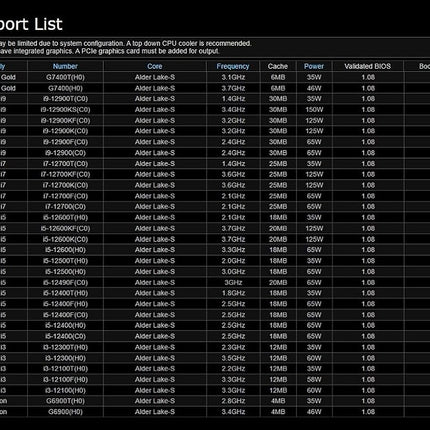Select the G7400T(H0) processor cell
Image resolution: width=430 pixels, height=430 pixels.
65,77
